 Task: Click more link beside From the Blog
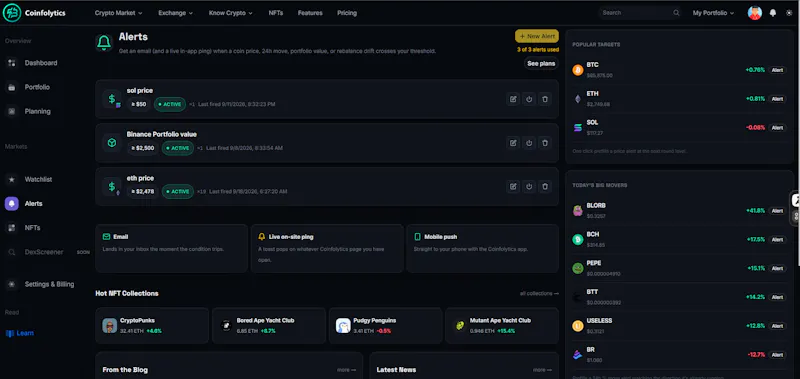pos(346,370)
